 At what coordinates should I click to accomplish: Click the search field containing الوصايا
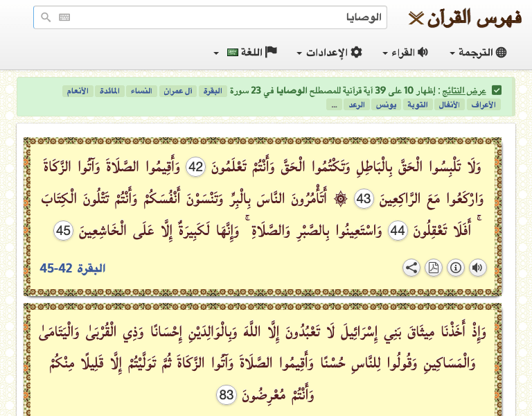pos(210,17)
